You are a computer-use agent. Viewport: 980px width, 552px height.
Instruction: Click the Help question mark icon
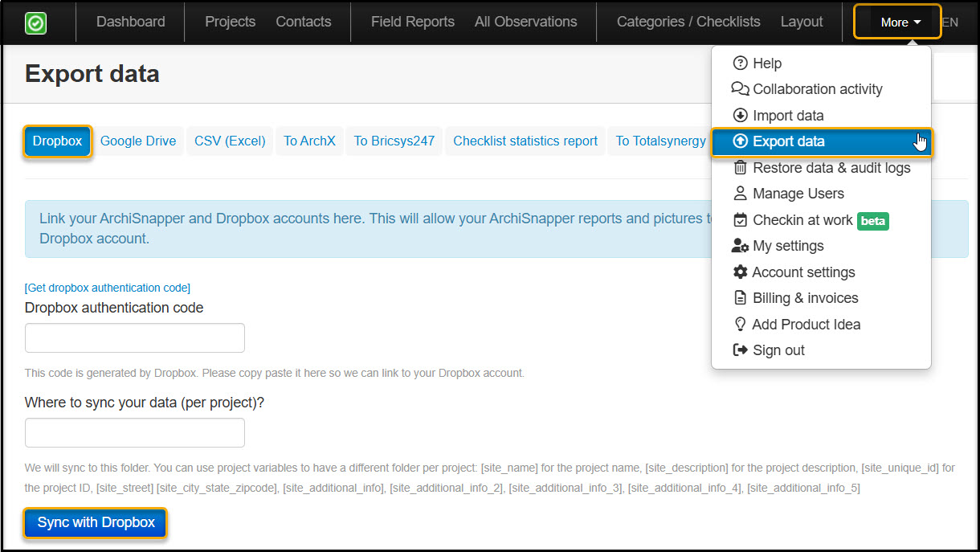[x=741, y=63]
